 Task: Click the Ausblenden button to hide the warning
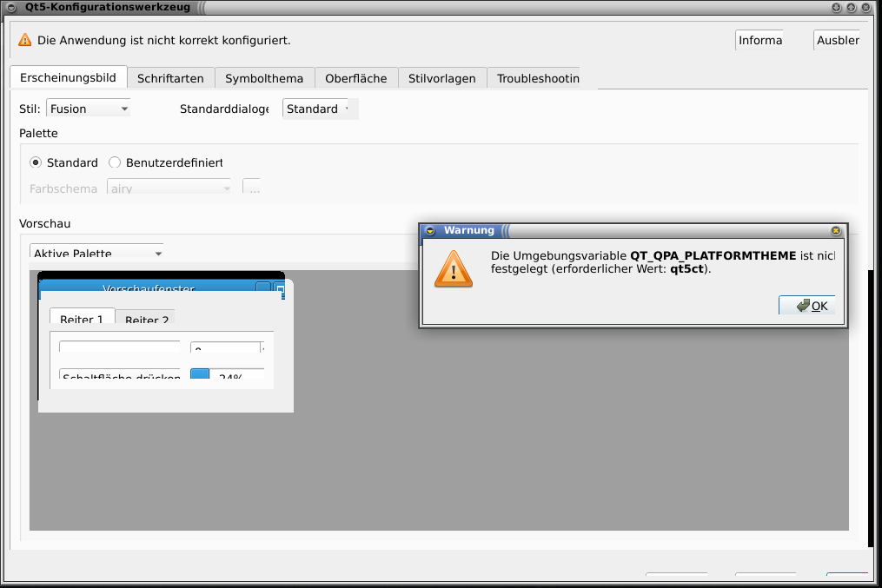[x=837, y=41]
